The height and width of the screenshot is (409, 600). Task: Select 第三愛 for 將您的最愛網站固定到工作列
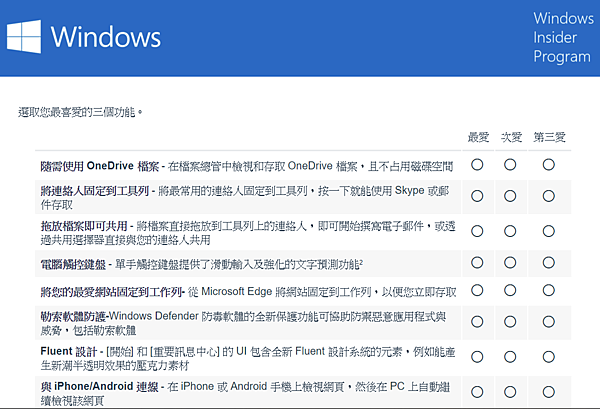[548, 291]
